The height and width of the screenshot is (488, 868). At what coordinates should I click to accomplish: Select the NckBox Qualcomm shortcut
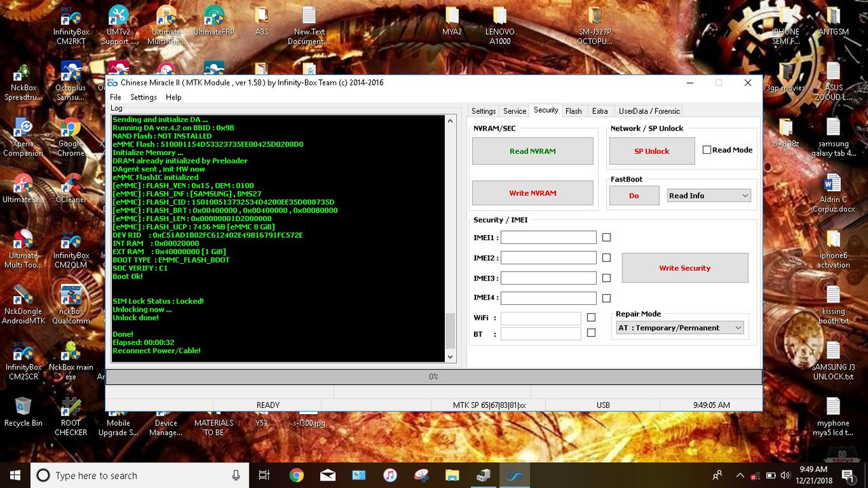pyautogui.click(x=71, y=305)
